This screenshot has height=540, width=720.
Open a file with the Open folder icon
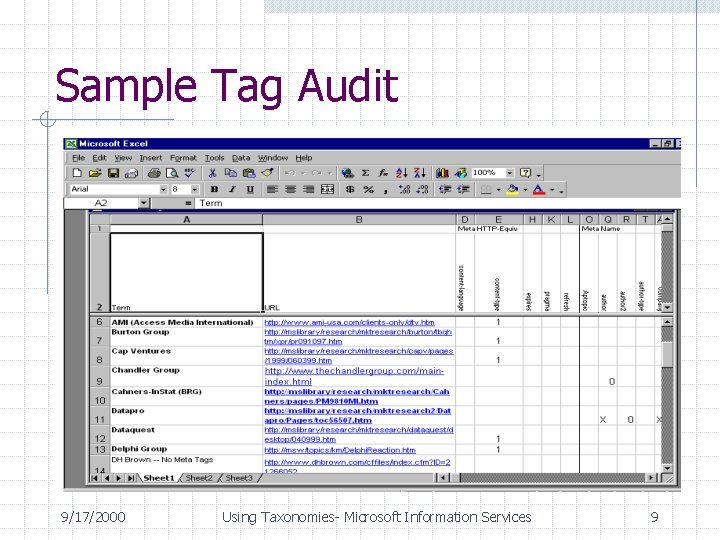click(x=95, y=173)
